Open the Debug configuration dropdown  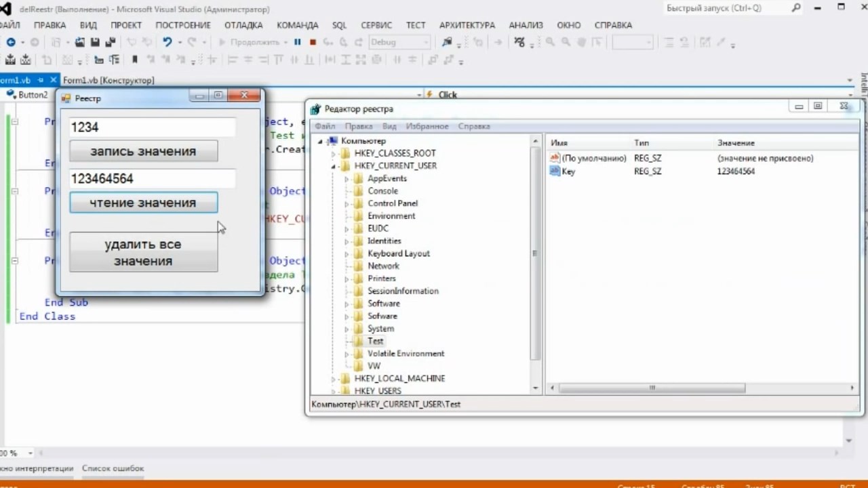click(399, 42)
